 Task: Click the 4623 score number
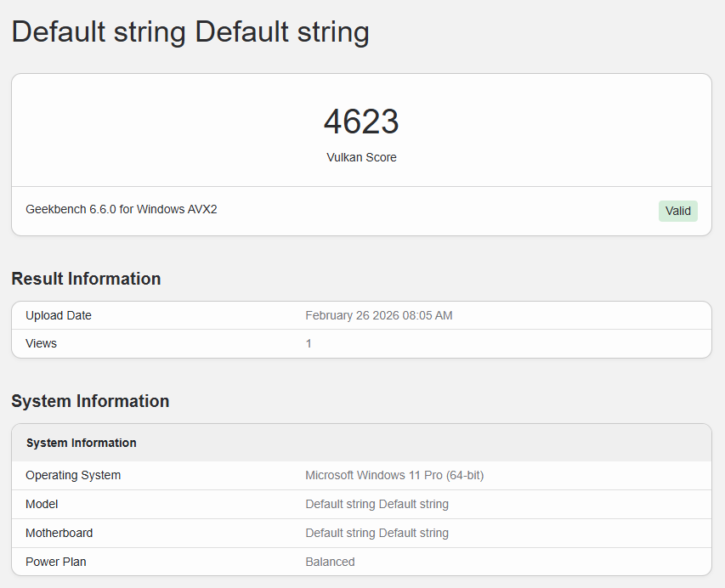tap(361, 122)
